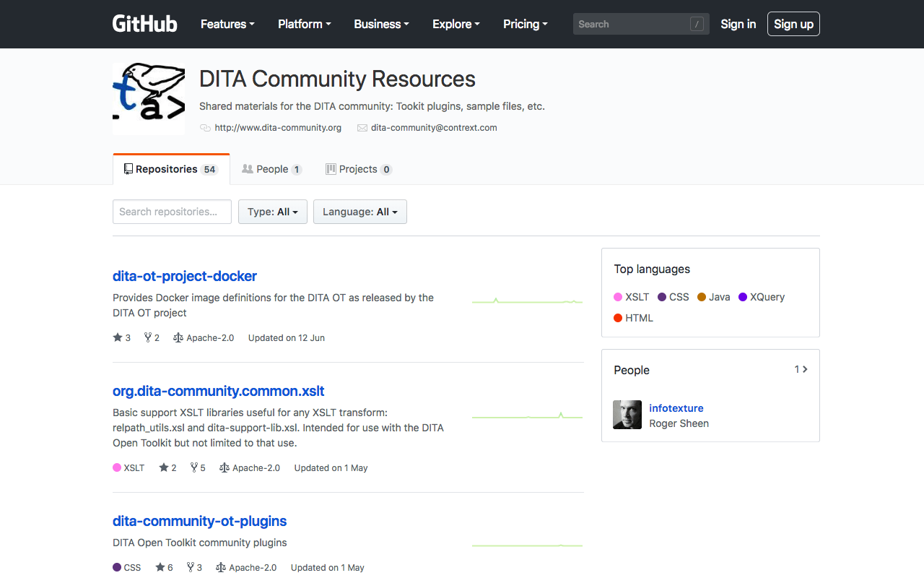Filter by XQuery in Top languages
This screenshot has height=578, width=924.
click(x=762, y=297)
